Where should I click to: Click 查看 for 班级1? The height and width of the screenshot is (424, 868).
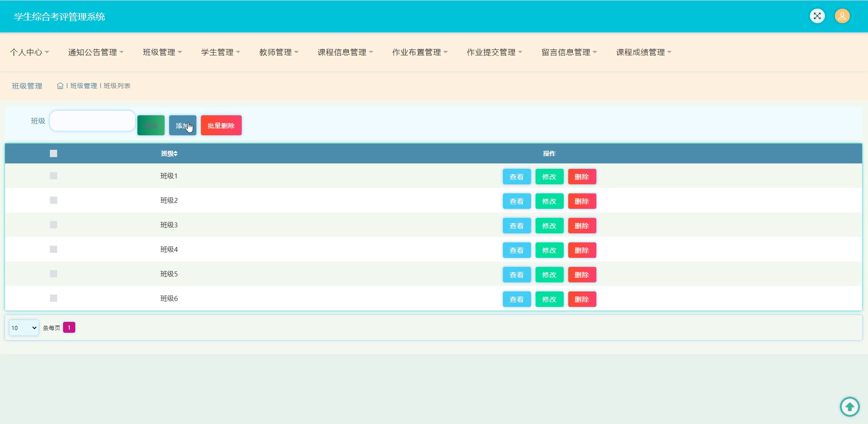(x=517, y=177)
